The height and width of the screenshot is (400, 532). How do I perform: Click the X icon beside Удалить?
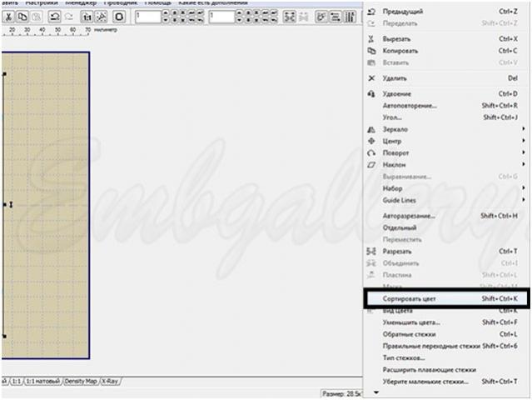(x=371, y=78)
